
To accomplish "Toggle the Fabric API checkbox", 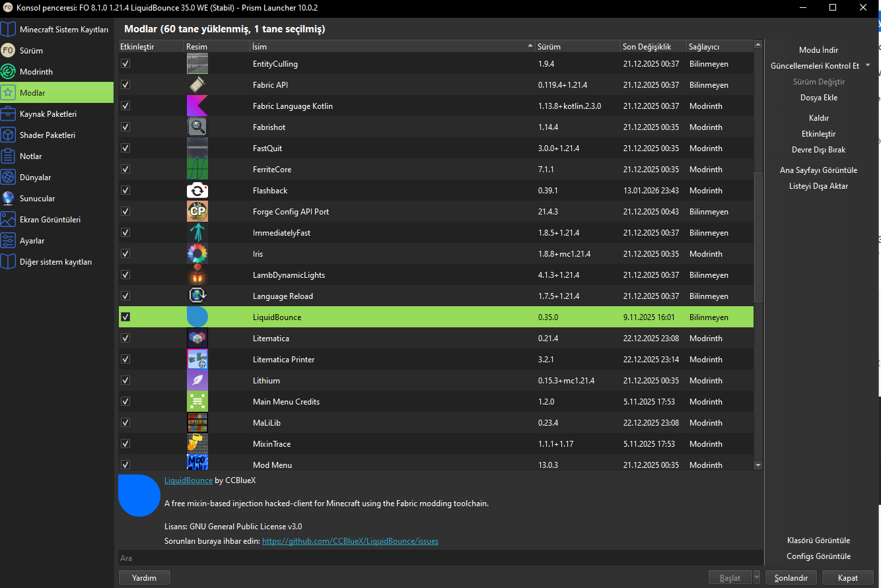I will pos(125,84).
